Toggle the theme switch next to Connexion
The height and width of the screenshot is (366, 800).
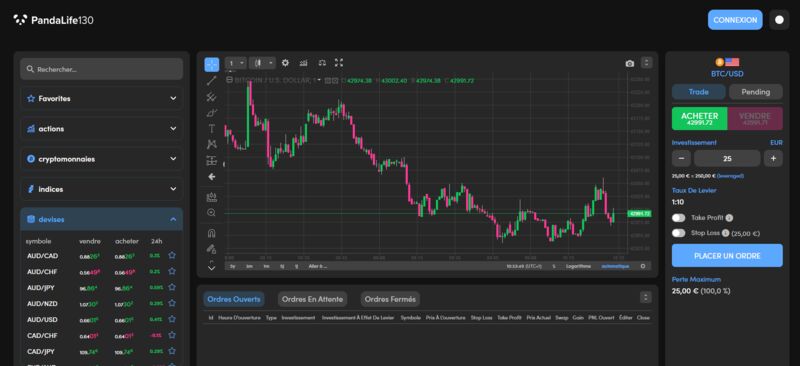point(779,20)
